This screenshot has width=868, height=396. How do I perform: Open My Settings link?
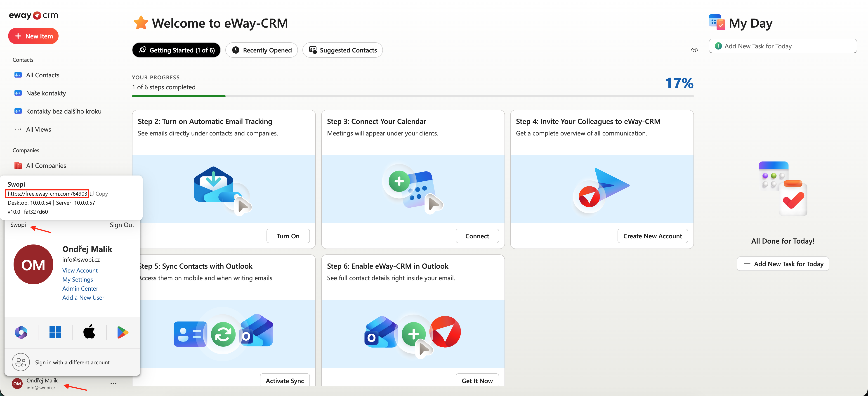[78, 280]
